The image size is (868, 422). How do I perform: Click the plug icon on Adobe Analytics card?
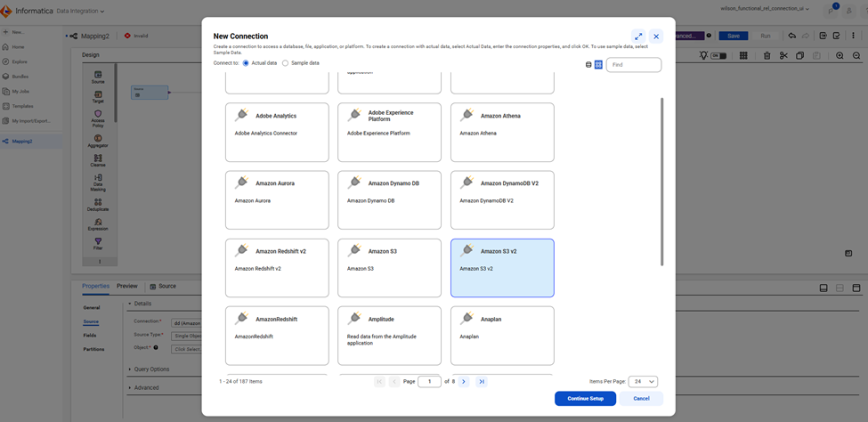pyautogui.click(x=243, y=115)
